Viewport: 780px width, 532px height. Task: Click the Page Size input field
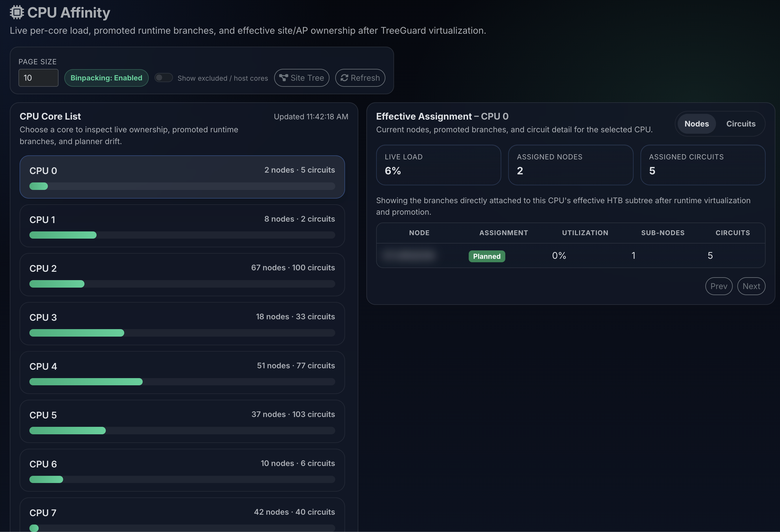click(38, 78)
